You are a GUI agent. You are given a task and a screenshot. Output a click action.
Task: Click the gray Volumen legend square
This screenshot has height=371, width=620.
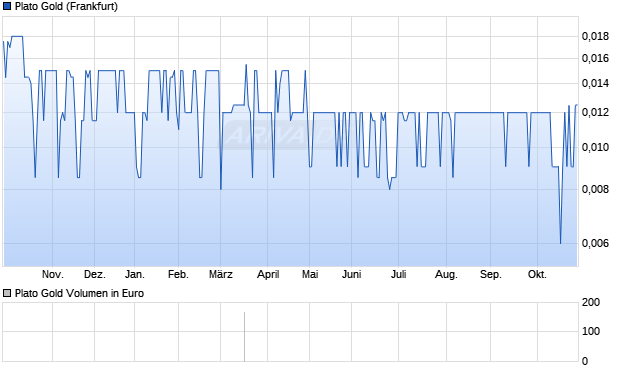(x=7, y=293)
